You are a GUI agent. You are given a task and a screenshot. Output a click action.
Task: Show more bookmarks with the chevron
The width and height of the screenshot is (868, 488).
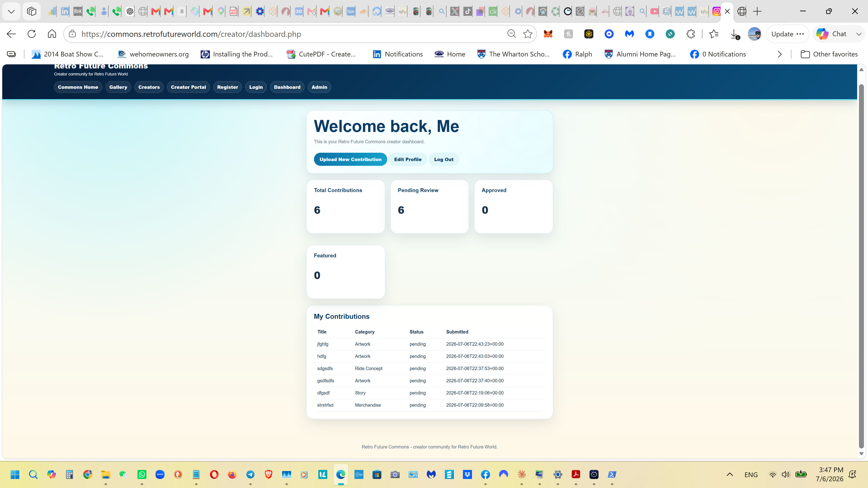(779, 54)
